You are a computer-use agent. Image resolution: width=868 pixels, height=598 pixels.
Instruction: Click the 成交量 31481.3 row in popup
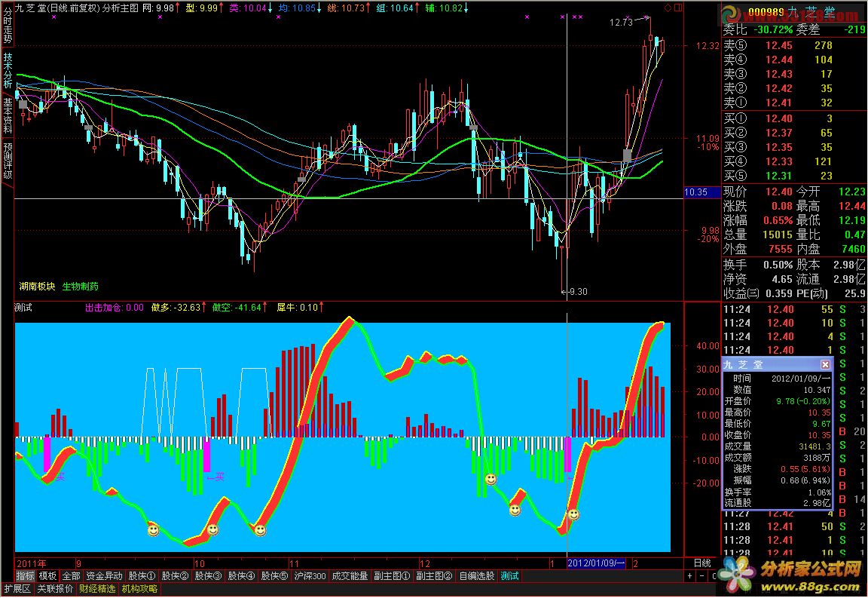[x=778, y=446]
